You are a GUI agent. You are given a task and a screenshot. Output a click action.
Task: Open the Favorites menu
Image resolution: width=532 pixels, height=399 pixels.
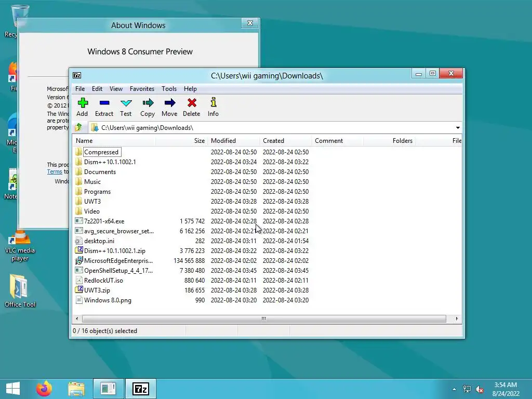142,88
